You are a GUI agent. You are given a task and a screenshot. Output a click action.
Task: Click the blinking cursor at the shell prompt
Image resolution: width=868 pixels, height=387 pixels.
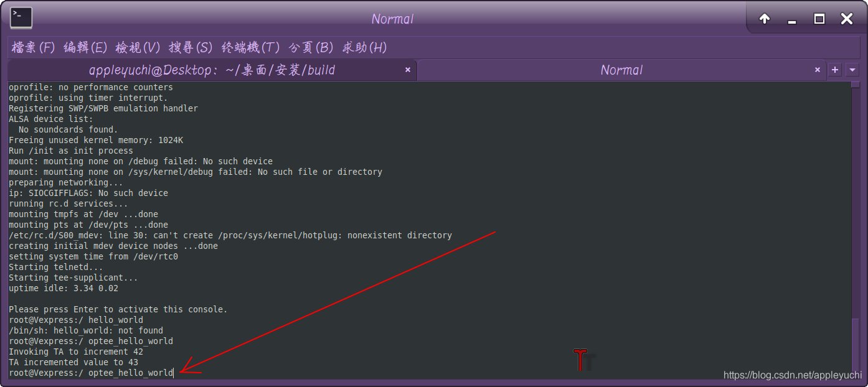172,373
